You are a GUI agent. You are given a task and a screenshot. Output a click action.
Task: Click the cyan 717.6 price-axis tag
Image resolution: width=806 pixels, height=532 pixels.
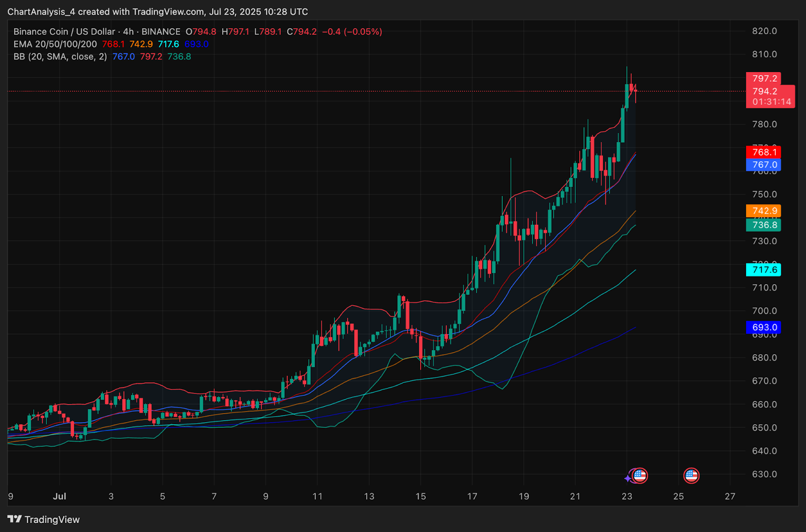[764, 270]
